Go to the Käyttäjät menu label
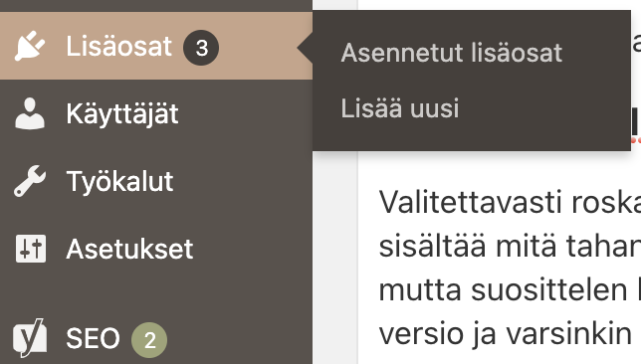Viewport: 641px width, 364px height. (122, 114)
